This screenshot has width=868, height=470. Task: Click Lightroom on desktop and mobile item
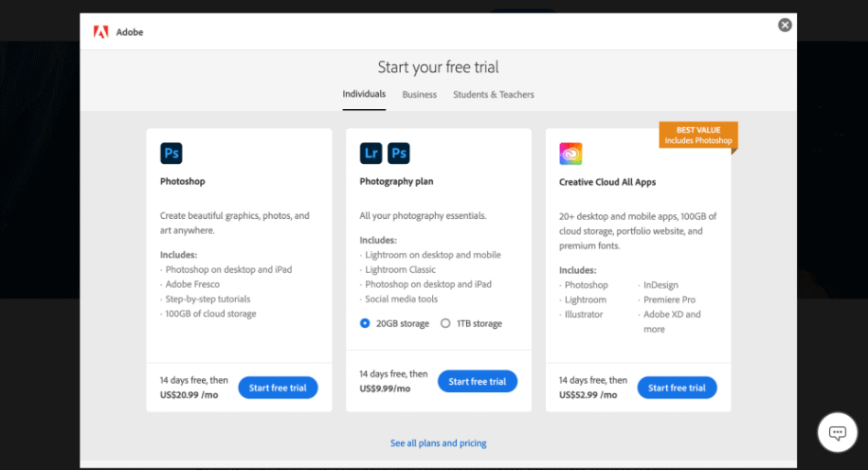click(x=433, y=255)
